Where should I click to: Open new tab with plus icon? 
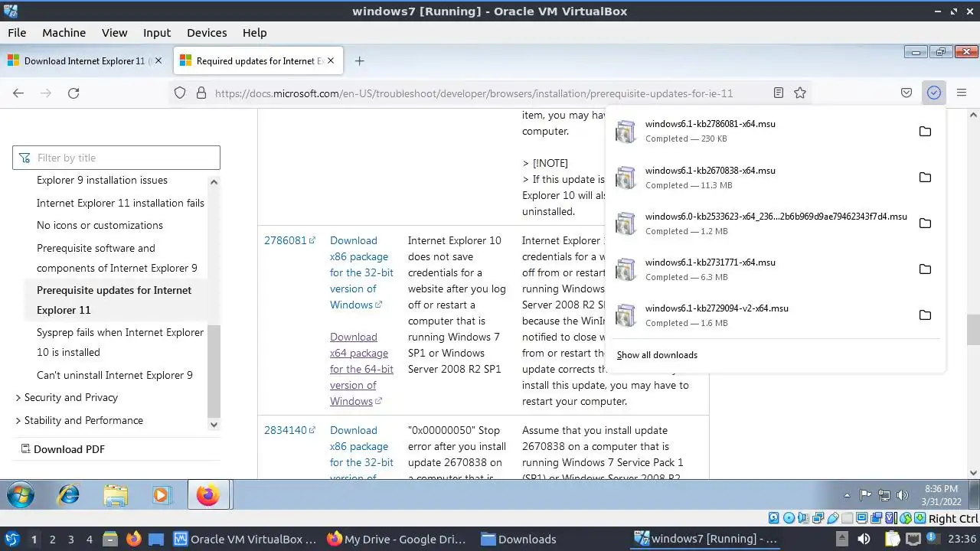click(359, 60)
